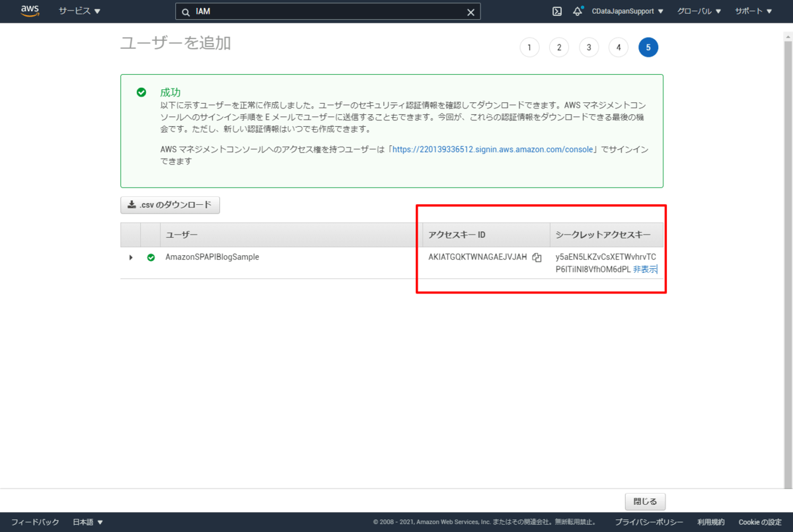Go to wizard step 3
The height and width of the screenshot is (532, 793).
tap(589, 47)
